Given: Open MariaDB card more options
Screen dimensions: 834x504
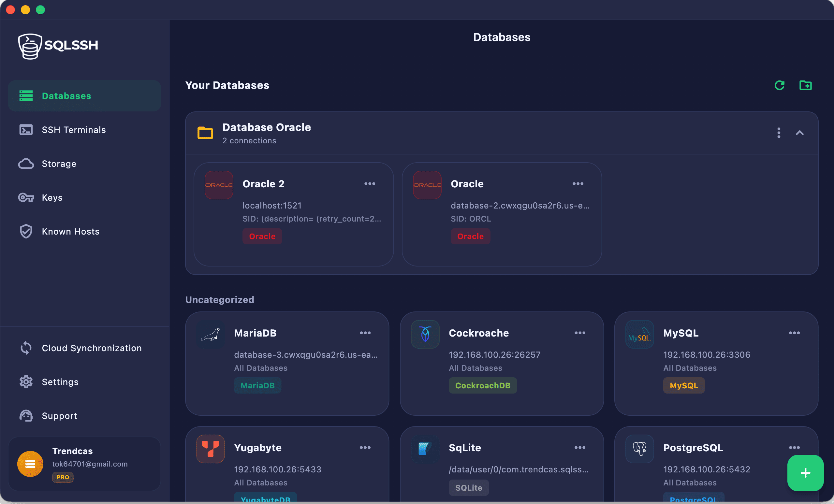Looking at the screenshot, I should coord(365,333).
